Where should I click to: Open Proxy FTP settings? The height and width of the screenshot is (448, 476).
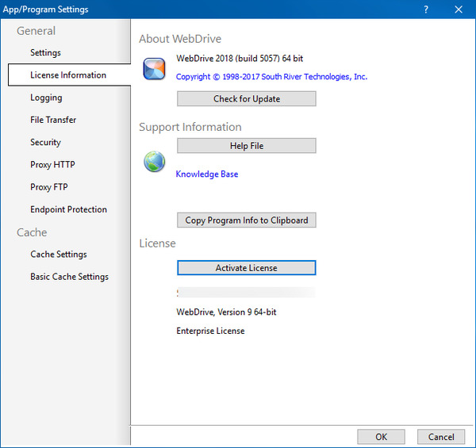pos(49,187)
